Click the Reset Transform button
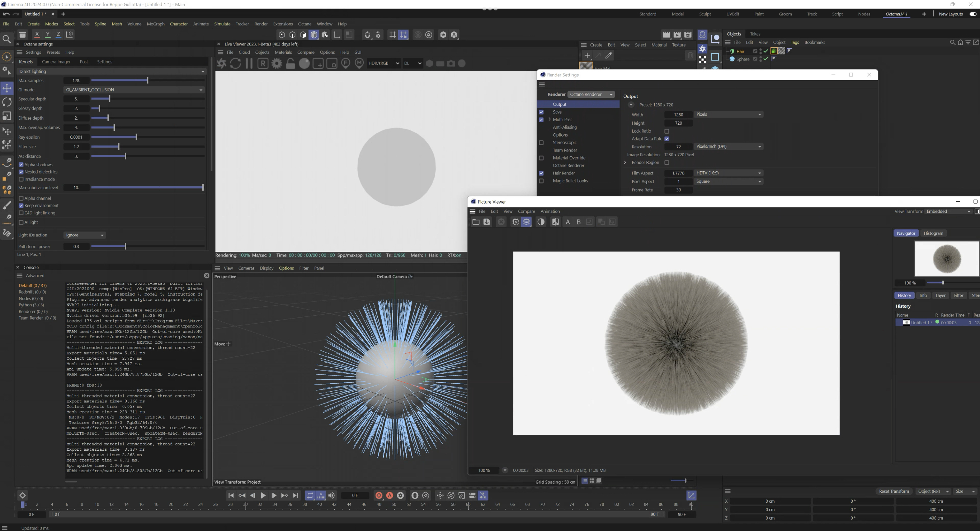 tap(894, 492)
